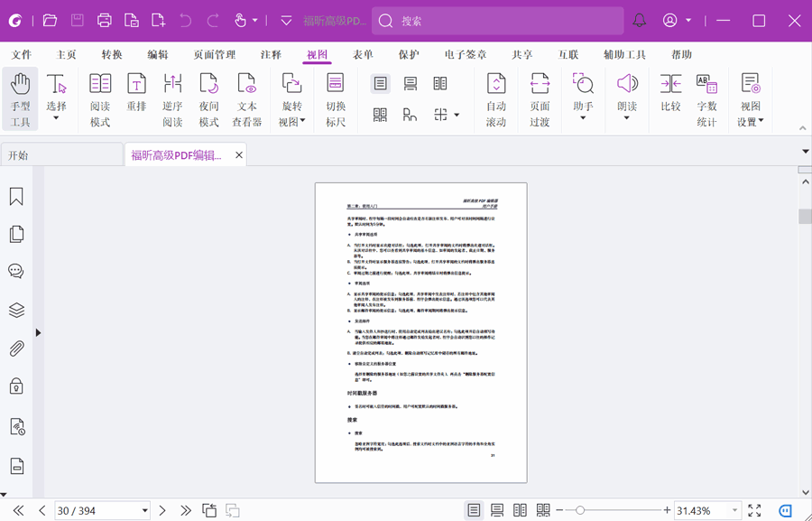The height and width of the screenshot is (521, 812).
Task: Click the zoom in plus button
Action: tap(667, 511)
